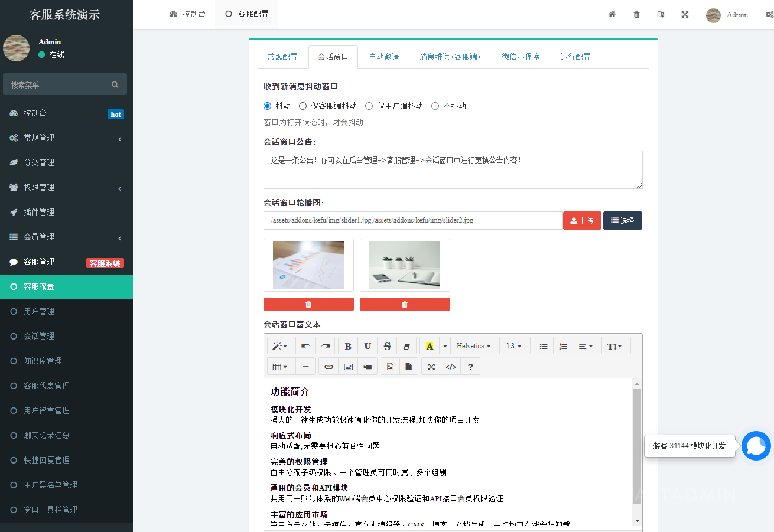Select the 抖动 radio option
The image size is (774, 532).
[268, 106]
